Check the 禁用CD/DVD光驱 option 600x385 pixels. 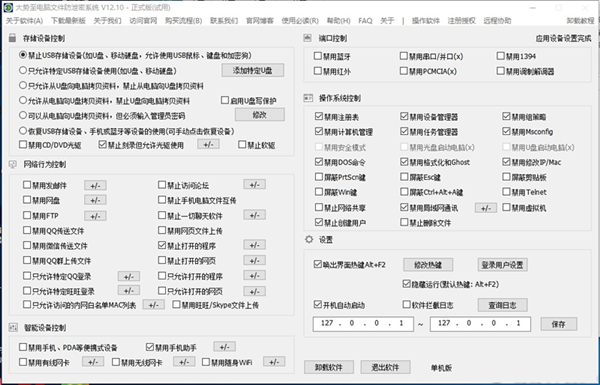click(23, 145)
